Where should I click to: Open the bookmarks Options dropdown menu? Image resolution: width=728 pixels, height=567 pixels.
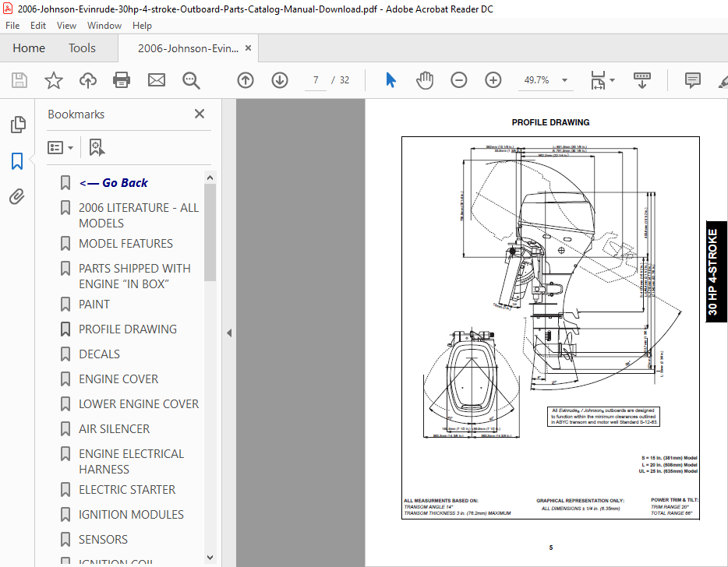pyautogui.click(x=60, y=147)
